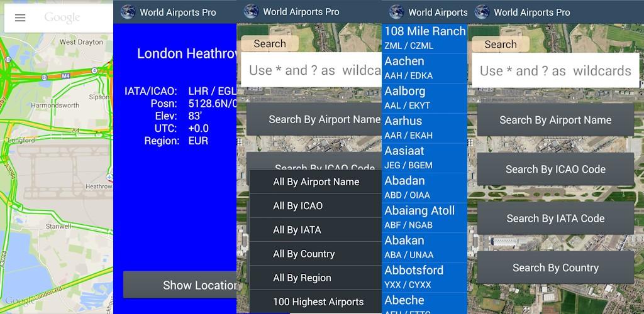Click the Harmondsworth map label
The width and height of the screenshot is (644, 314).
(55, 106)
